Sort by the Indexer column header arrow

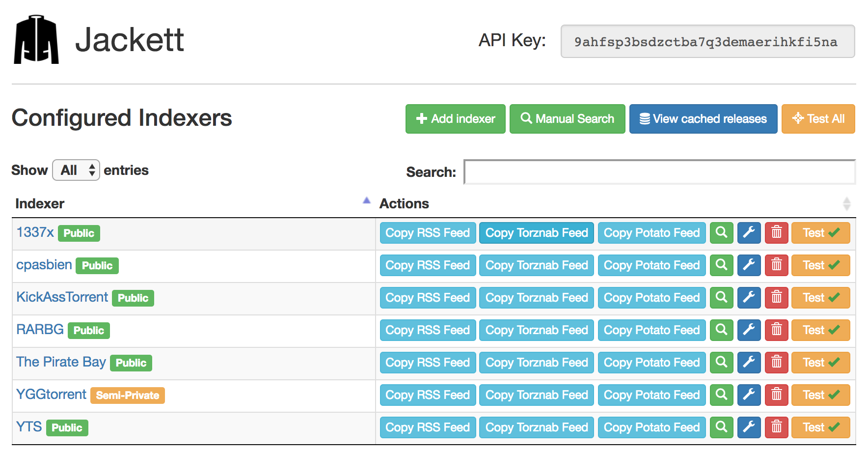(366, 200)
